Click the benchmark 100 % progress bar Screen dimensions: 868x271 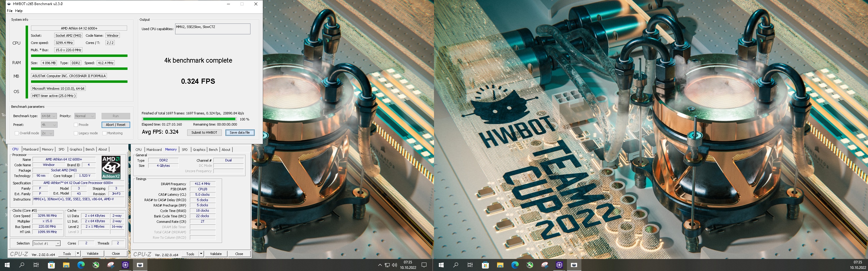(189, 119)
